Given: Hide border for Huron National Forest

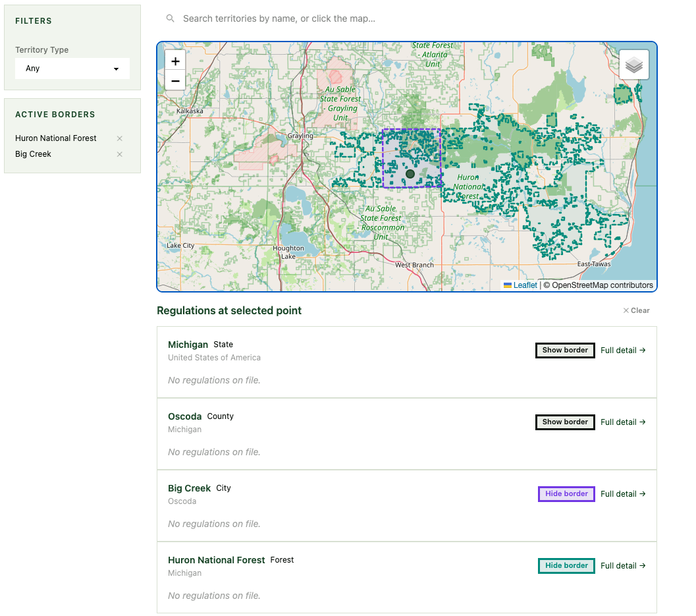Looking at the screenshot, I should pos(566,566).
